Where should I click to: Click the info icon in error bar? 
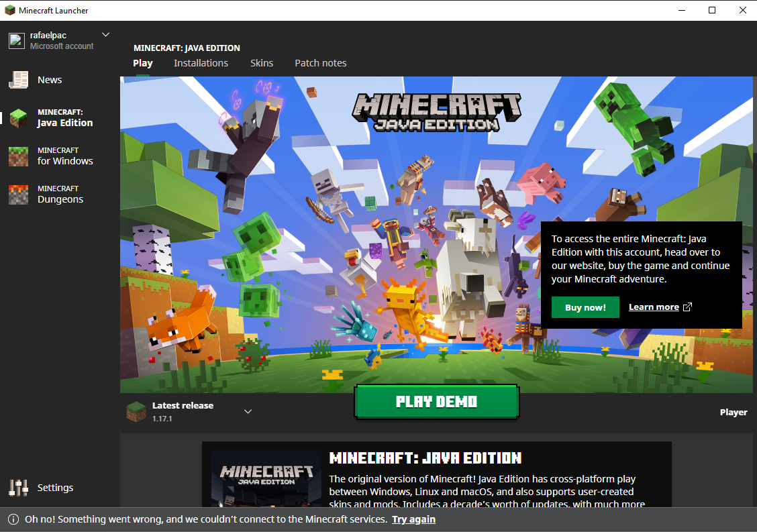[13, 519]
